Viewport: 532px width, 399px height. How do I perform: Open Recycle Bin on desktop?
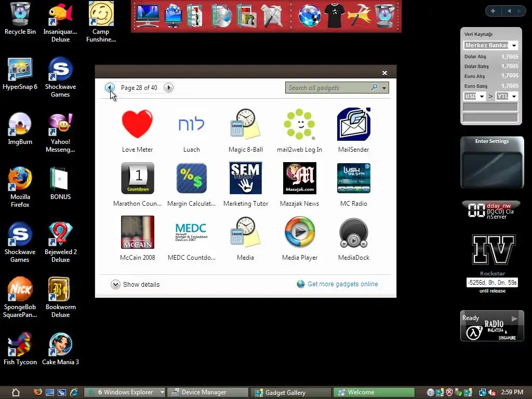point(20,19)
